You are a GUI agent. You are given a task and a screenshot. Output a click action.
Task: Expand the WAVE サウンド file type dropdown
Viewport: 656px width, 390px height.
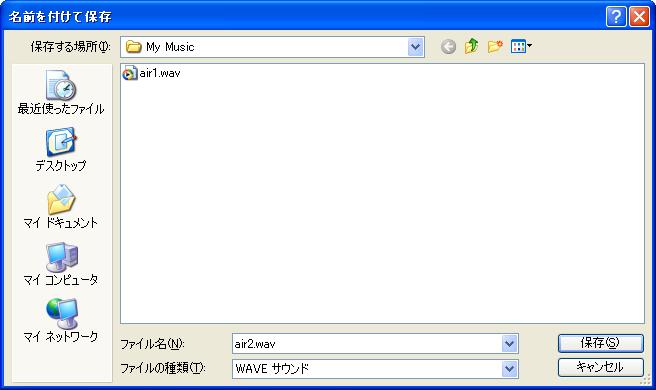point(509,369)
